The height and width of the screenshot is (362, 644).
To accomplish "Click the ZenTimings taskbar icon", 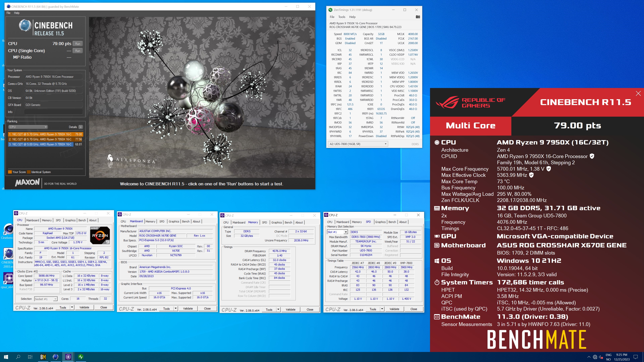I will point(80,357).
